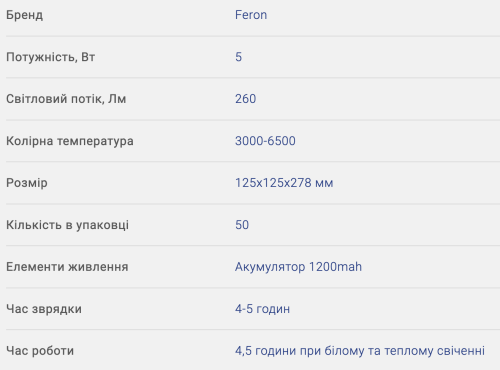Select the Світловий потік, Лм label
This screenshot has width=500, height=370.
pos(66,99)
